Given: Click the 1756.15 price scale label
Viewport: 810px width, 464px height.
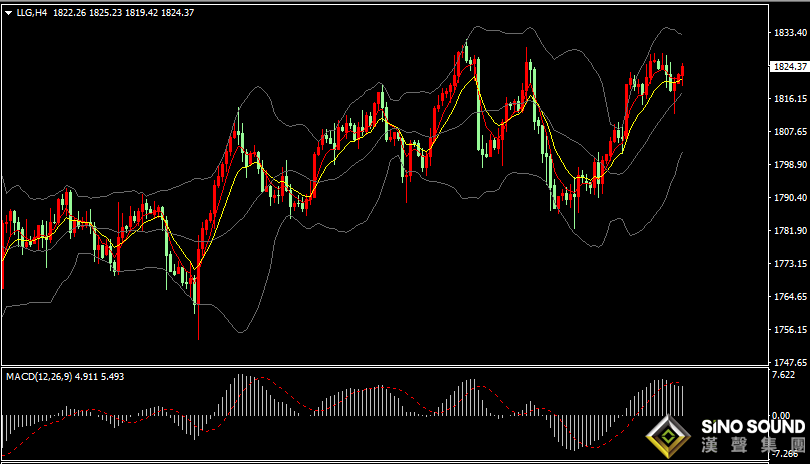Looking at the screenshot, I should (x=790, y=330).
